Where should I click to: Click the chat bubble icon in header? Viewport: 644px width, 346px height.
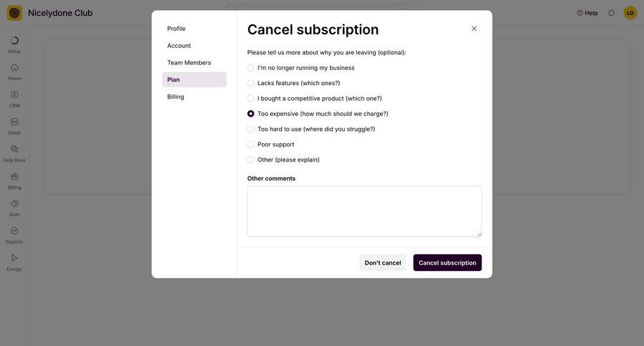point(612,13)
